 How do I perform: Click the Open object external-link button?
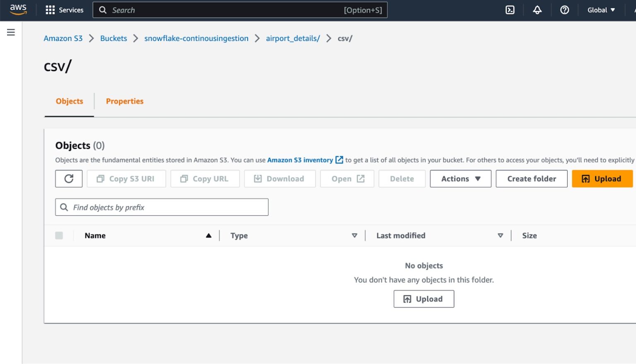(x=347, y=178)
